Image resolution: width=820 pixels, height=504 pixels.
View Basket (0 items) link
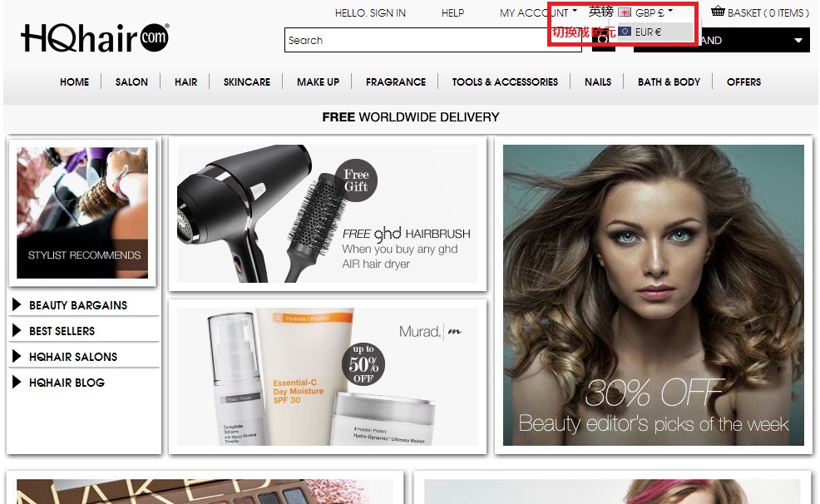(768, 12)
